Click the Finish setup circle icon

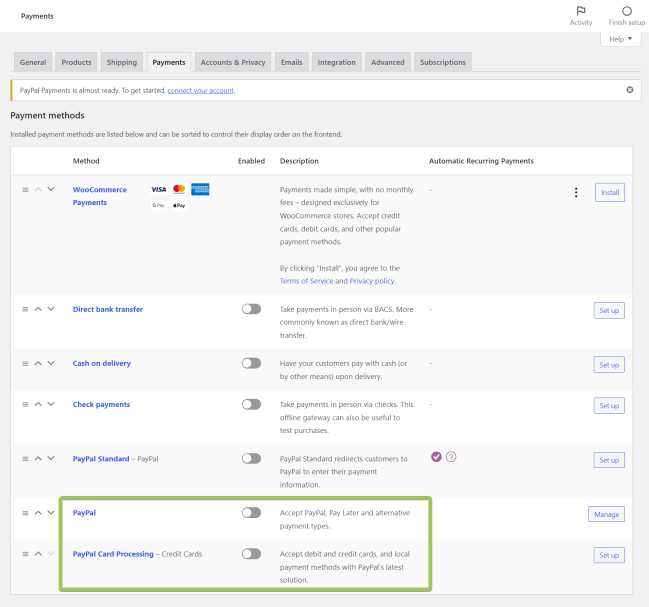point(627,11)
